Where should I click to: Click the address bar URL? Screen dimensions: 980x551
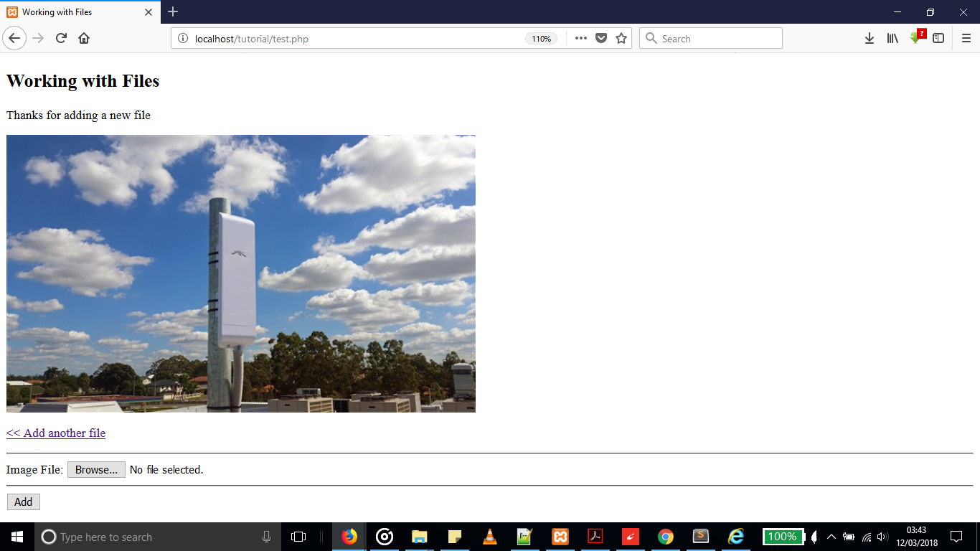click(252, 39)
